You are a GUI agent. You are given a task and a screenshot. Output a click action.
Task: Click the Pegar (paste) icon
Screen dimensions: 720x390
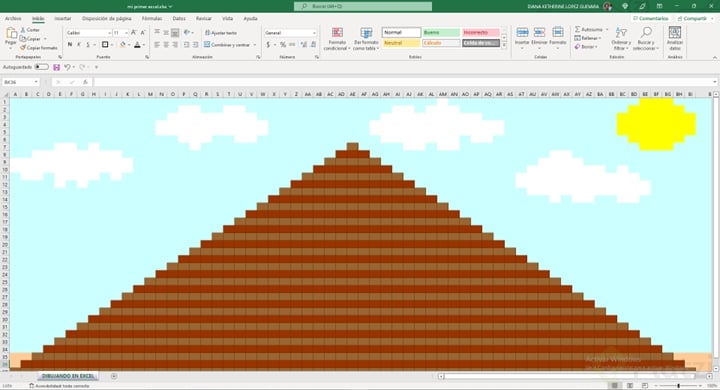(11, 34)
